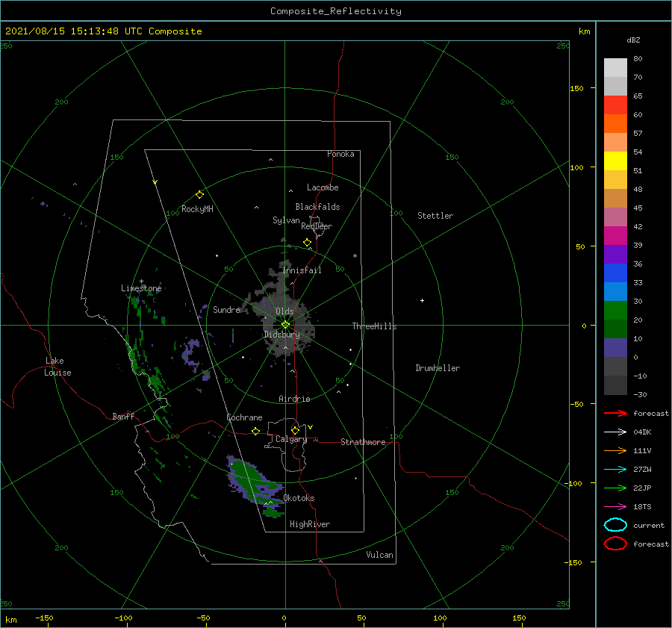Click the Innisfail town label
672x628 pixels.
(x=302, y=270)
